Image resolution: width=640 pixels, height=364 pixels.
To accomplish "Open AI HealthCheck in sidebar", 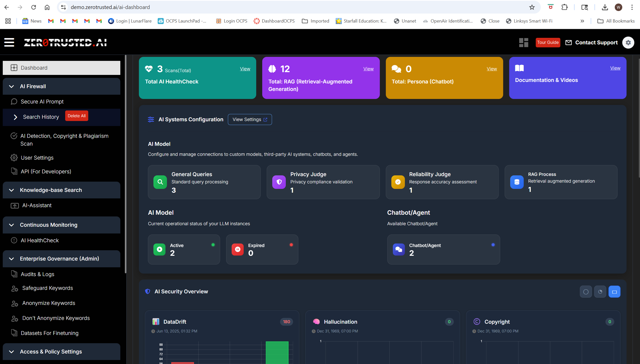I will click(x=40, y=240).
